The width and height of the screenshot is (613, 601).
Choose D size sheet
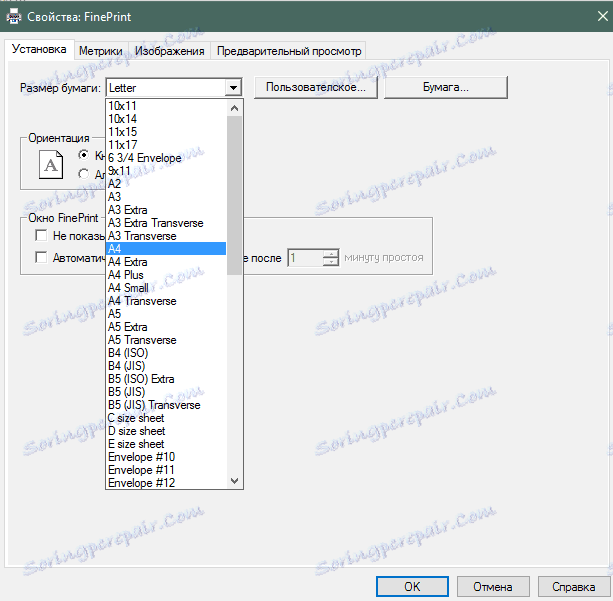pyautogui.click(x=166, y=431)
